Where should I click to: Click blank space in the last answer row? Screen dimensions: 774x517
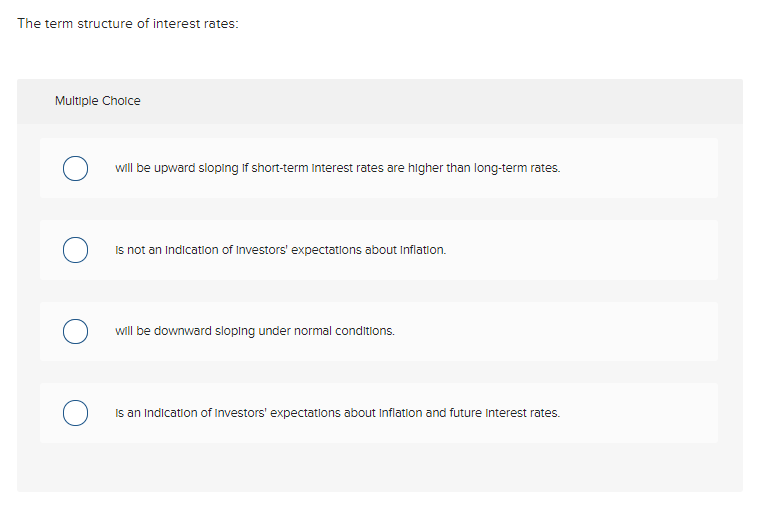pos(640,413)
